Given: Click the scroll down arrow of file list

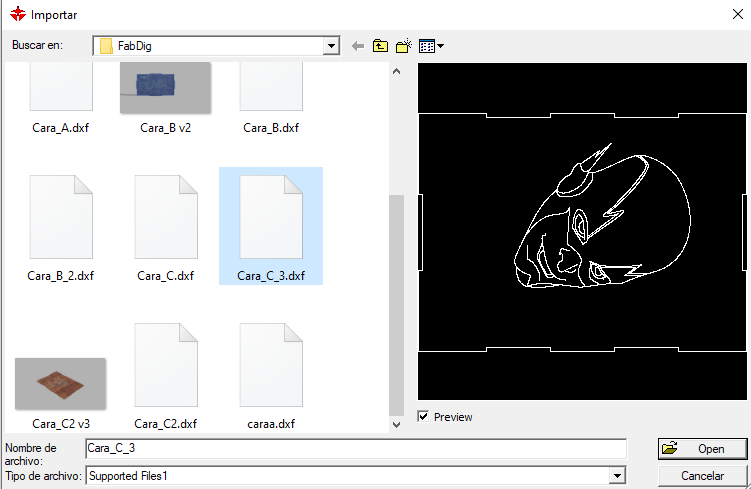Looking at the screenshot, I should [397, 424].
